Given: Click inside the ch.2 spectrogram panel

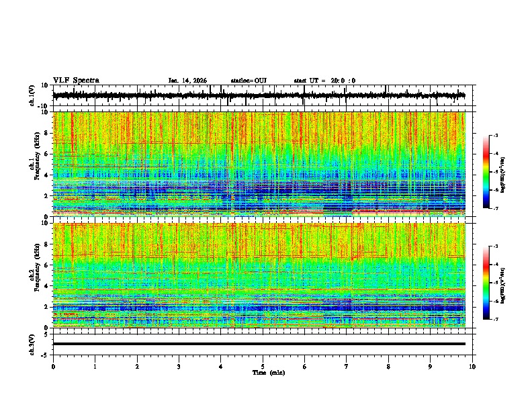Looking at the screenshot, I should click(259, 275).
